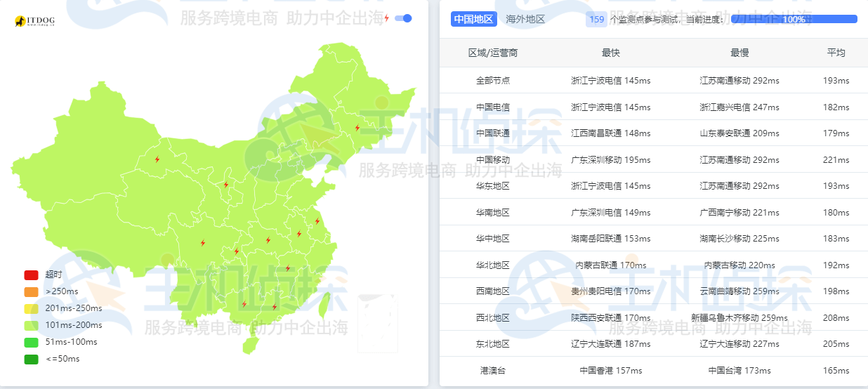Sort by the 平均 column header

click(x=836, y=53)
